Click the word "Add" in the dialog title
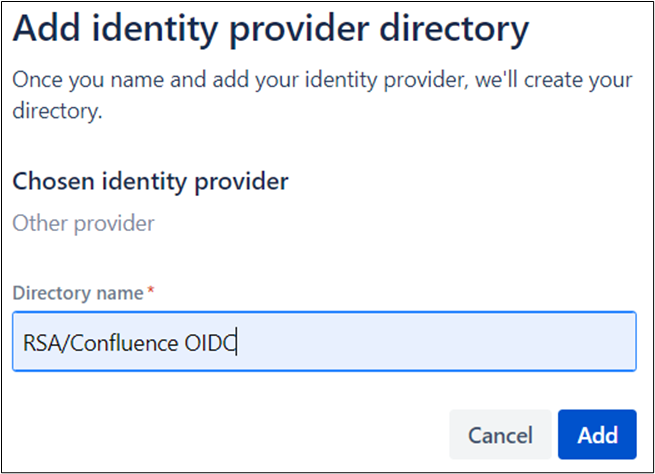 [51, 29]
